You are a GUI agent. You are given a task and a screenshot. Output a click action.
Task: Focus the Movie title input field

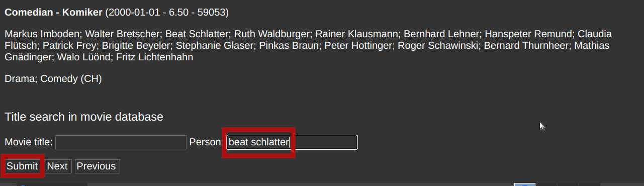[x=121, y=142]
